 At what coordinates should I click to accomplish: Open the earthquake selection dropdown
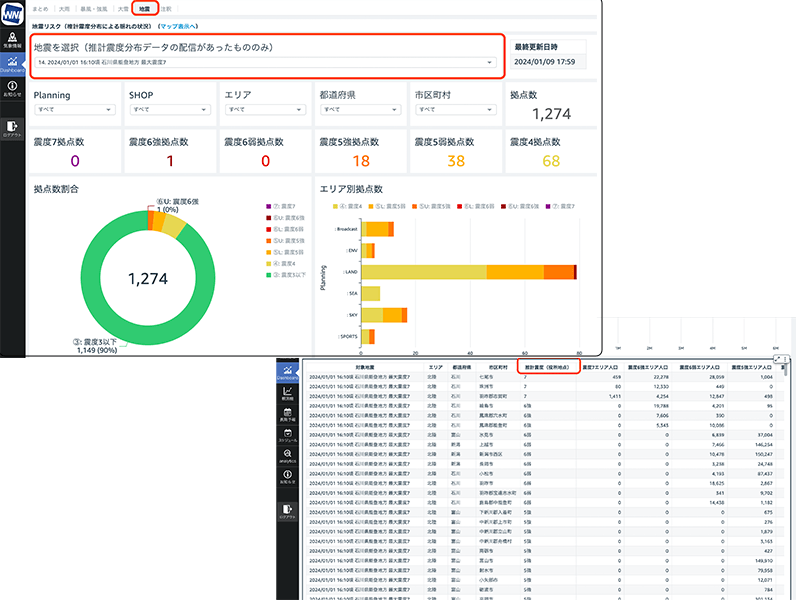(x=264, y=63)
